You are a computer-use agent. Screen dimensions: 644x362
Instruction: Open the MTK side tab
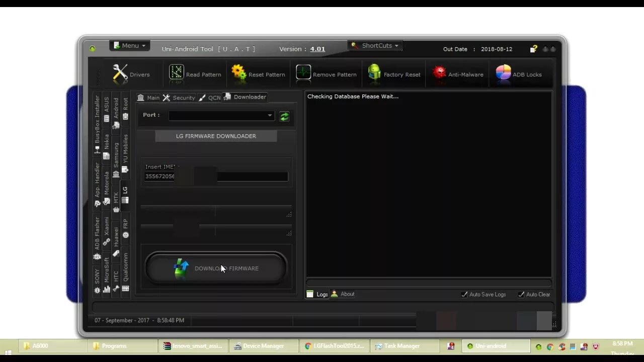tap(116, 202)
